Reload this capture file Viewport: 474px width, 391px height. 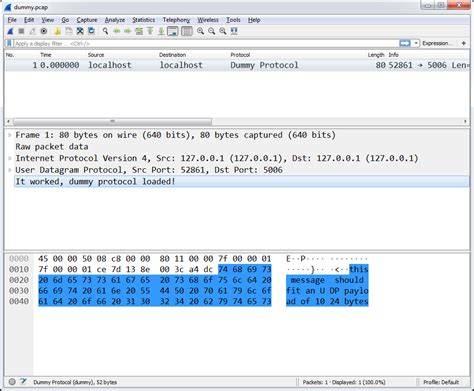(91, 31)
